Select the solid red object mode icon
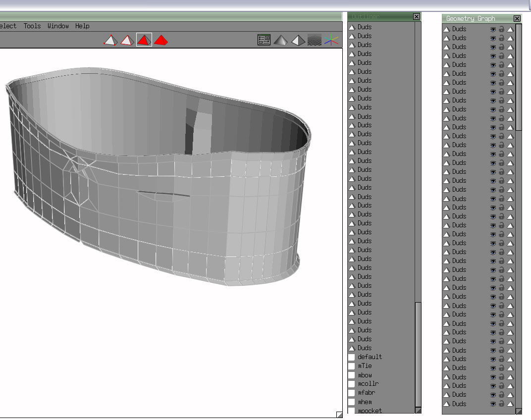Image resolution: width=531 pixels, height=420 pixels. pos(161,40)
